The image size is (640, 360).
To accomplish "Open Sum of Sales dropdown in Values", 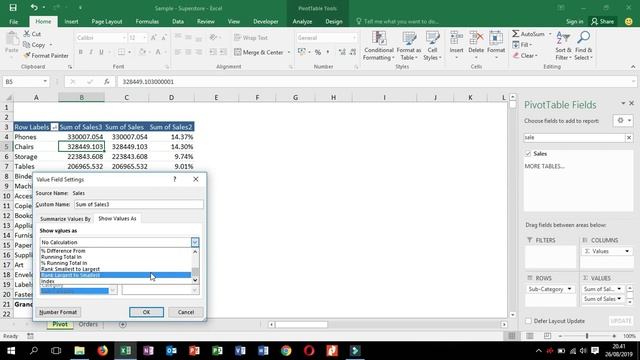I will [x=619, y=299].
